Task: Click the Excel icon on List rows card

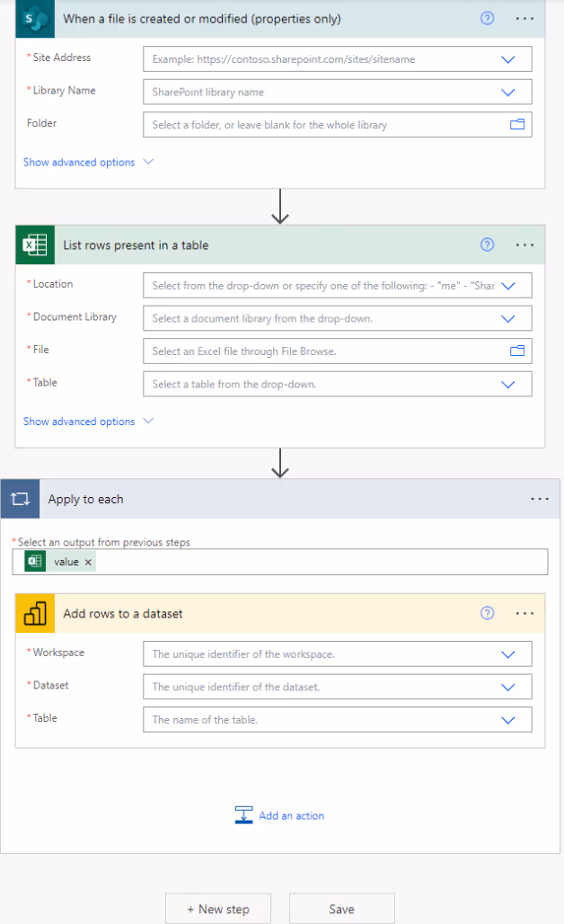Action: [x=35, y=244]
